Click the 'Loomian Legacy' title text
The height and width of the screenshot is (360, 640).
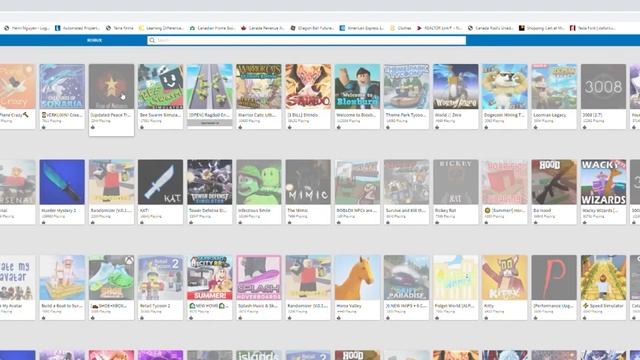pos(549,115)
